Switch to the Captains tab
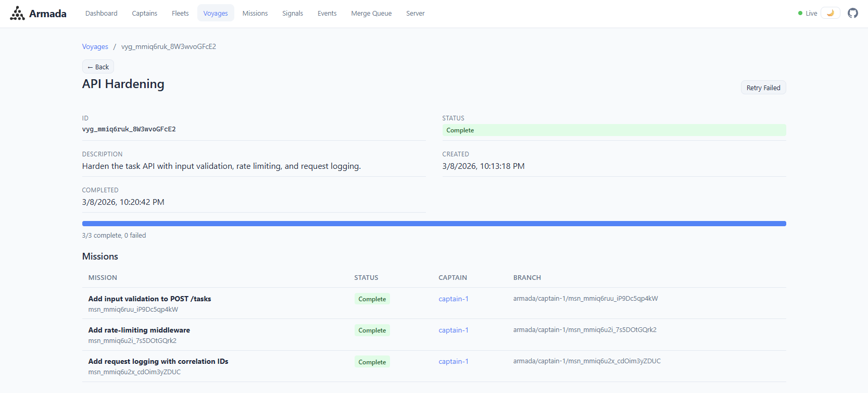Viewport: 868px width, 393px height. click(x=144, y=14)
